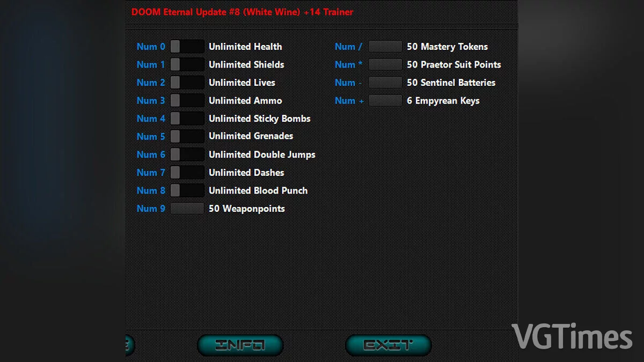Enable Unlimited Ammo

click(187, 100)
